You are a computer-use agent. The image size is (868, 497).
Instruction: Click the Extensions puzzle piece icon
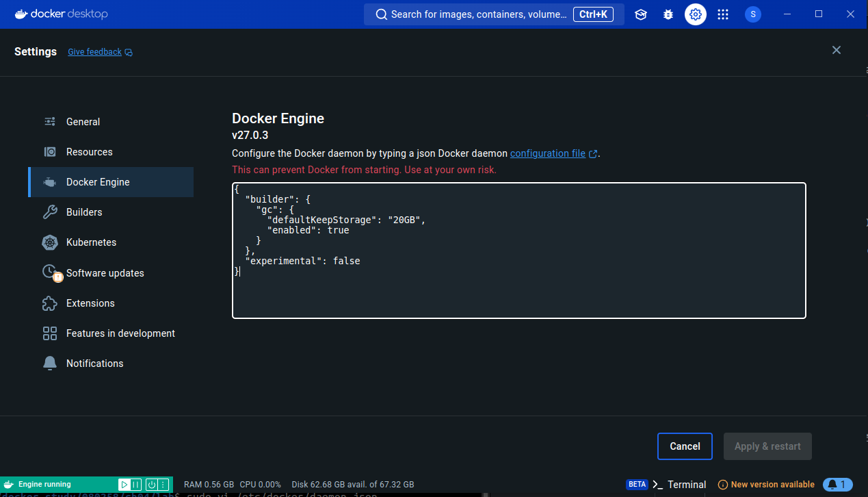tap(50, 303)
